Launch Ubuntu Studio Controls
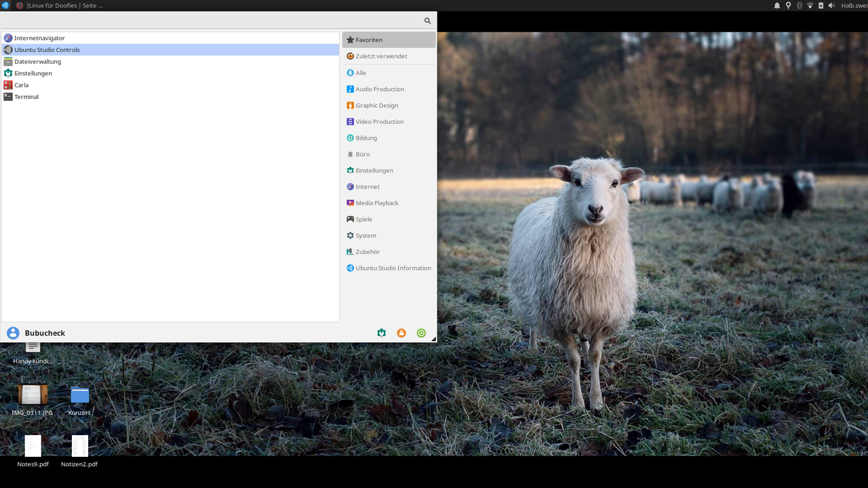Viewport: 868px width, 488px height. (170, 49)
